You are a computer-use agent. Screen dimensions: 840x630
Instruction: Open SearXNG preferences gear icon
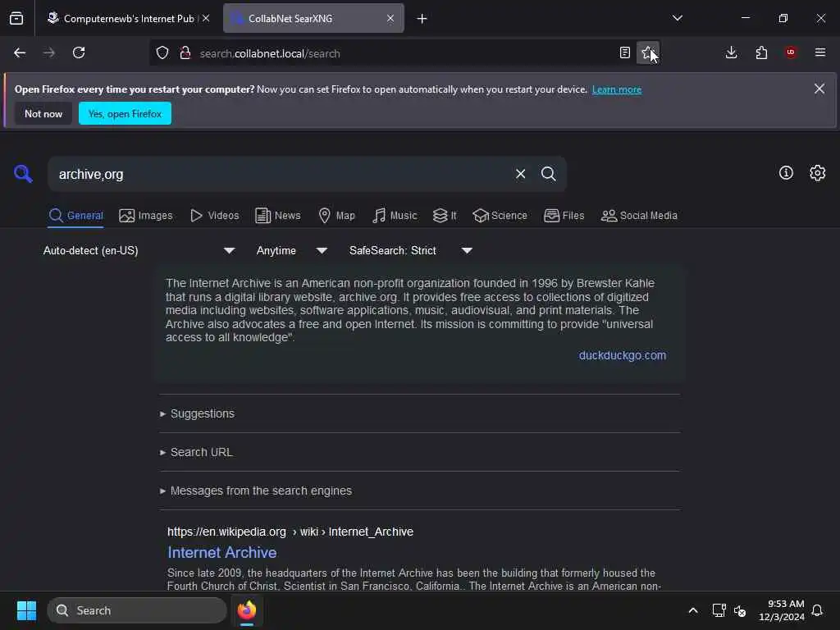click(x=818, y=173)
